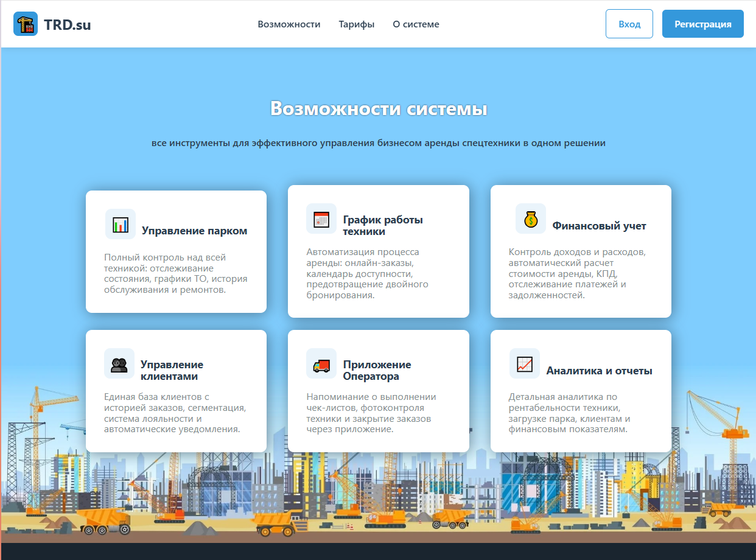Click the red truck icon for Приложение Оператора
This screenshot has height=560, width=756.
pyautogui.click(x=321, y=363)
